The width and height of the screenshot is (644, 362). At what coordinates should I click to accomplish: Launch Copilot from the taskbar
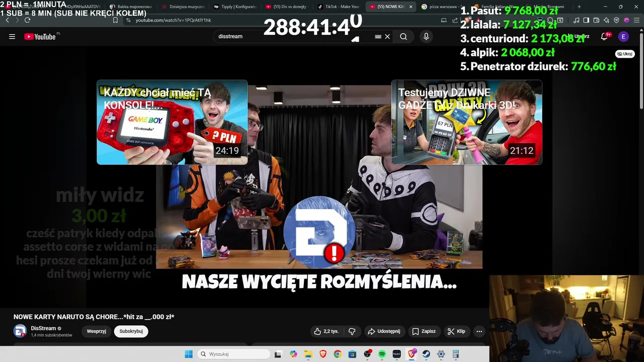pyautogui.click(x=293, y=354)
